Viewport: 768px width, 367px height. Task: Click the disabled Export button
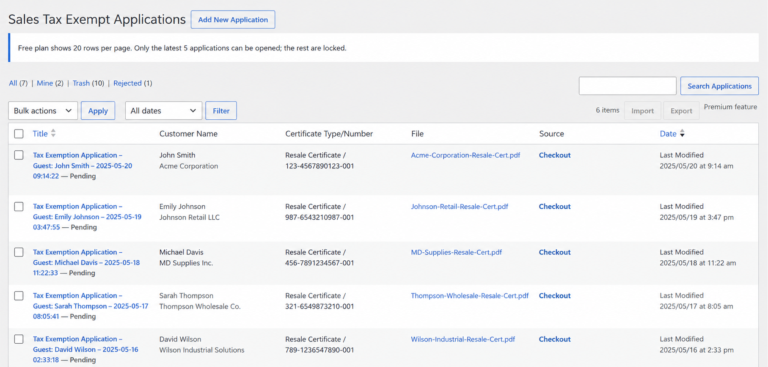pos(681,111)
